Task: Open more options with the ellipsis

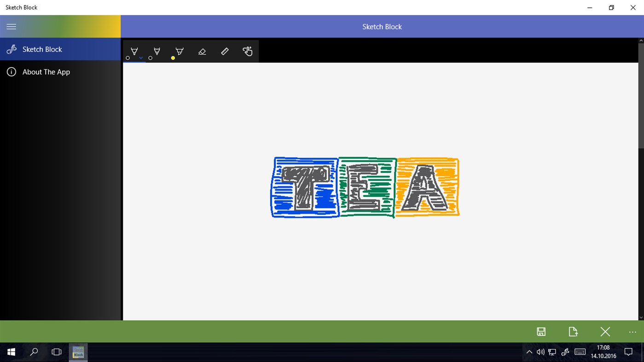Action: click(x=632, y=331)
